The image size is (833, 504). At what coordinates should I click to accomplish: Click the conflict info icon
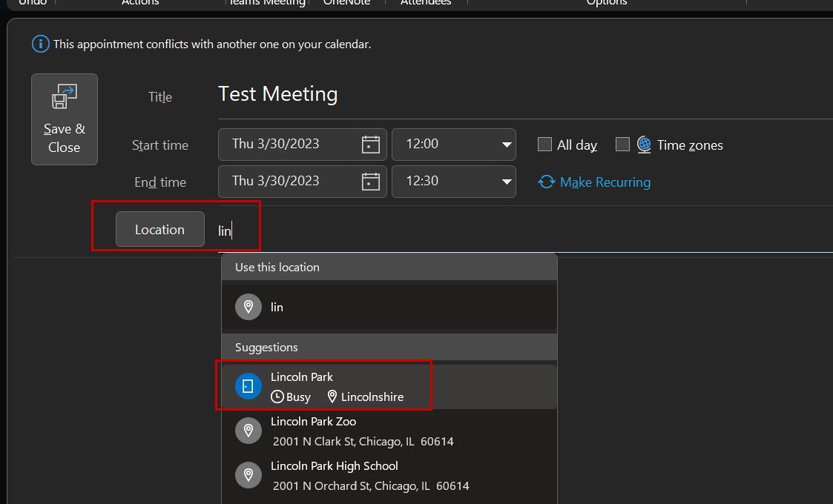click(x=41, y=44)
